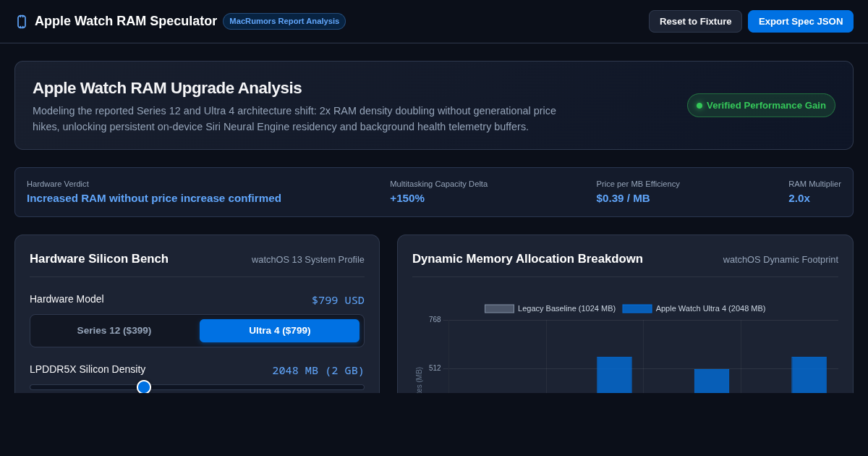Click the $799 USD price readout

(x=338, y=300)
